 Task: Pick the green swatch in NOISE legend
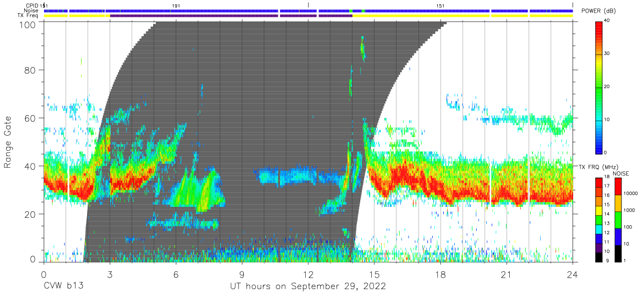click(x=618, y=219)
